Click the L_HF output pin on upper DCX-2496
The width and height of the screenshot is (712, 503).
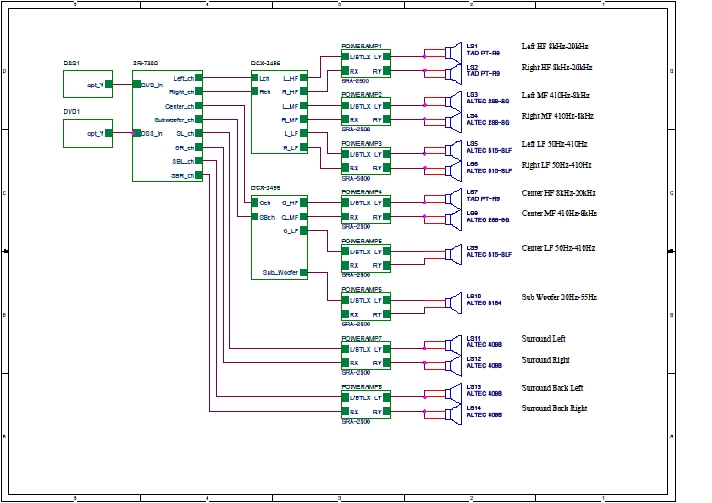click(303, 78)
